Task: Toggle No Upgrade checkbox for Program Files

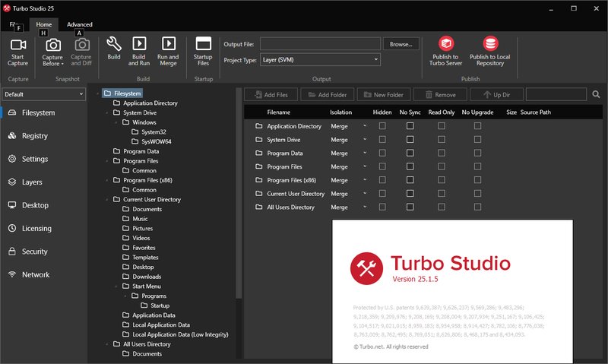Action: [x=478, y=166]
